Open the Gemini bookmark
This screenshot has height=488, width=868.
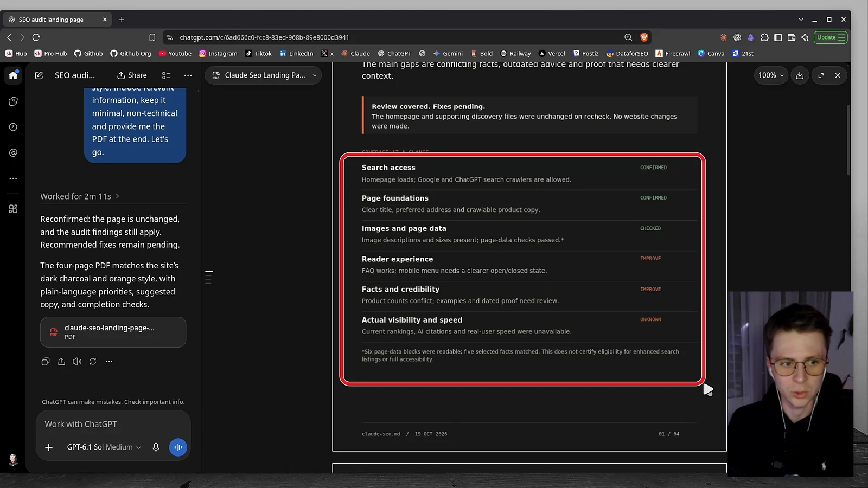(x=448, y=54)
